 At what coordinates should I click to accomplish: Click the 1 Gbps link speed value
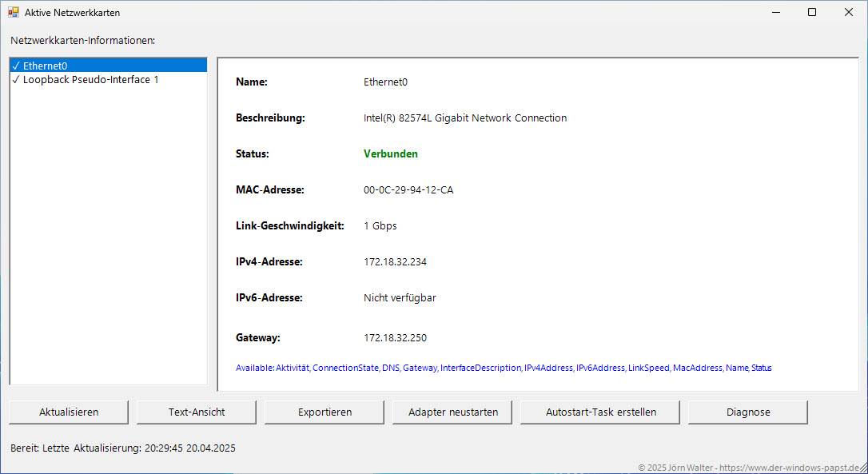tap(380, 226)
